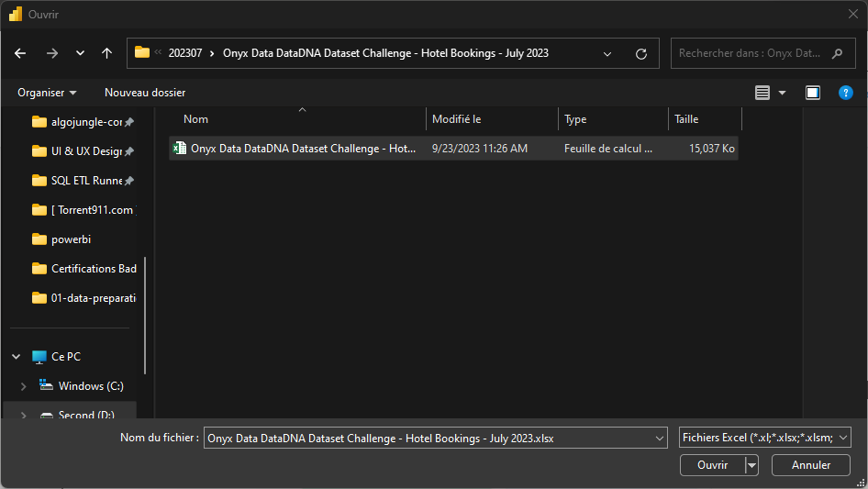
Task: Click the Feuille de calcul type cell
Action: click(x=608, y=149)
